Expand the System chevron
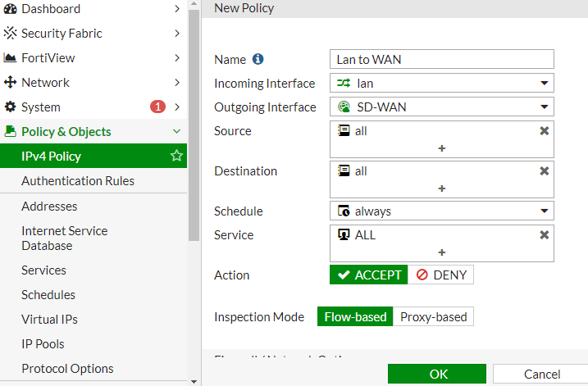This screenshot has height=386, width=588. 177,107
